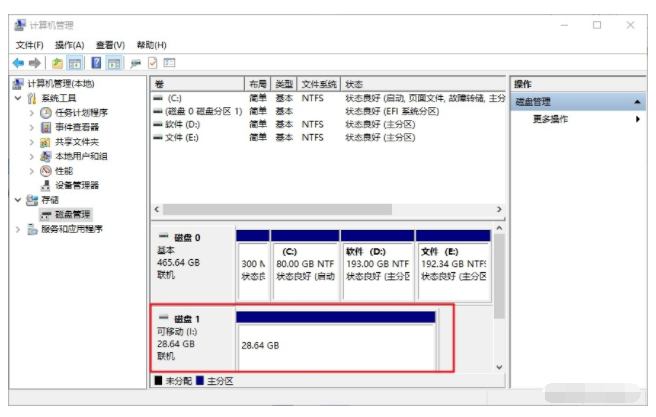Screen dimensions: 656x417
Task: Sort by the 文件系统 column header
Action: coord(320,84)
